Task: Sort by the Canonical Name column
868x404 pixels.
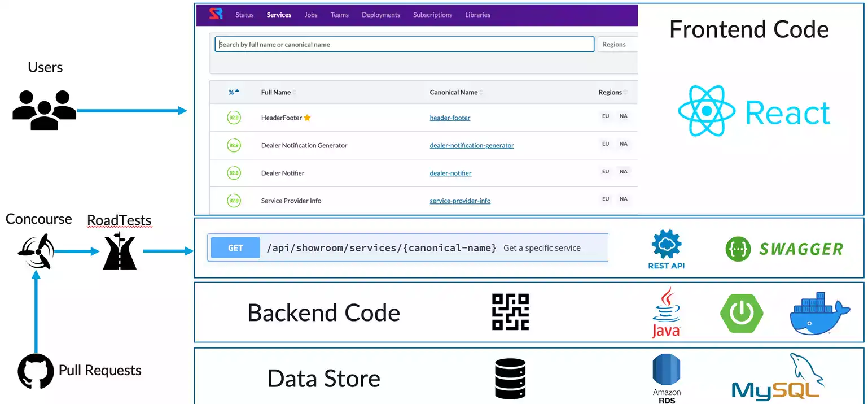Action: 453,92
